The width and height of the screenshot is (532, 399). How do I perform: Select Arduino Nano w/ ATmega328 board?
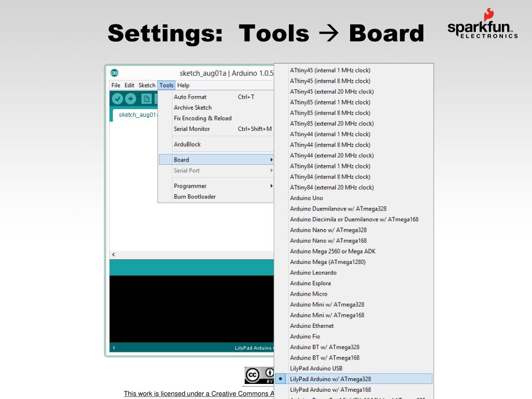coord(354,230)
